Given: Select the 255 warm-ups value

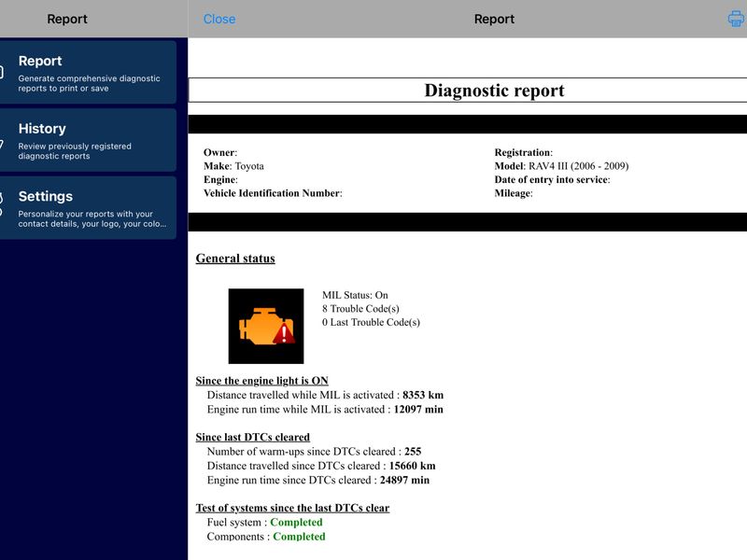Looking at the screenshot, I should point(413,452).
